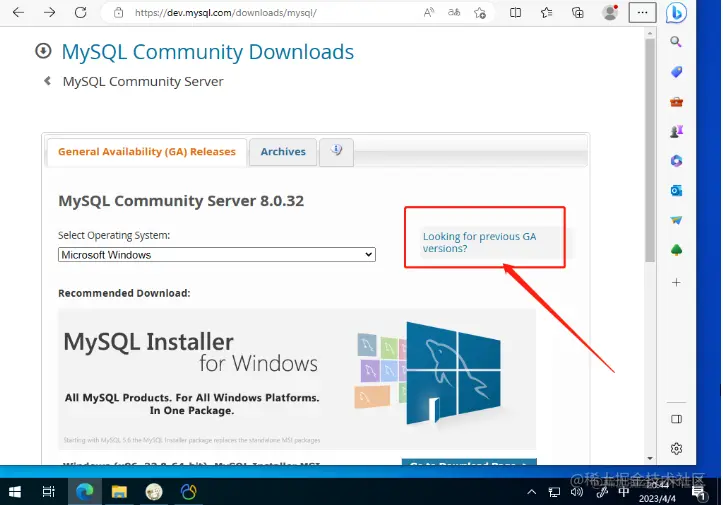Click MySQL Community Server breadcrumb link
This screenshot has width=723, height=505.
point(143,82)
